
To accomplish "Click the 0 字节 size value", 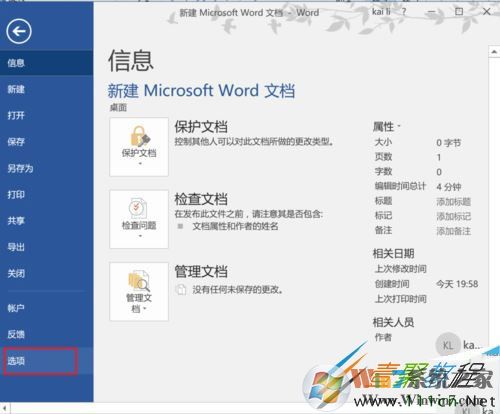I will pos(449,143).
